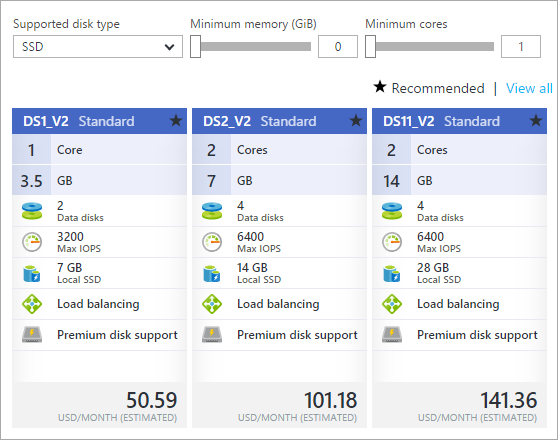
Task: Select the DS11_V2 Standard card header
Action: click(x=459, y=121)
